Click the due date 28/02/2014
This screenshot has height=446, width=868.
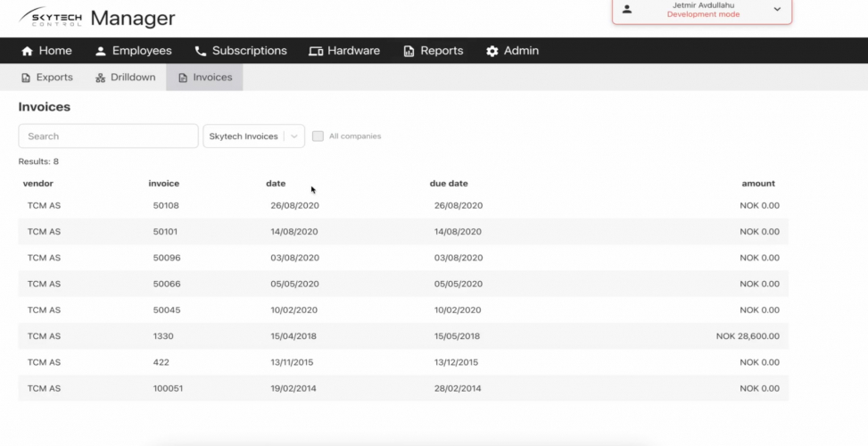coord(458,388)
